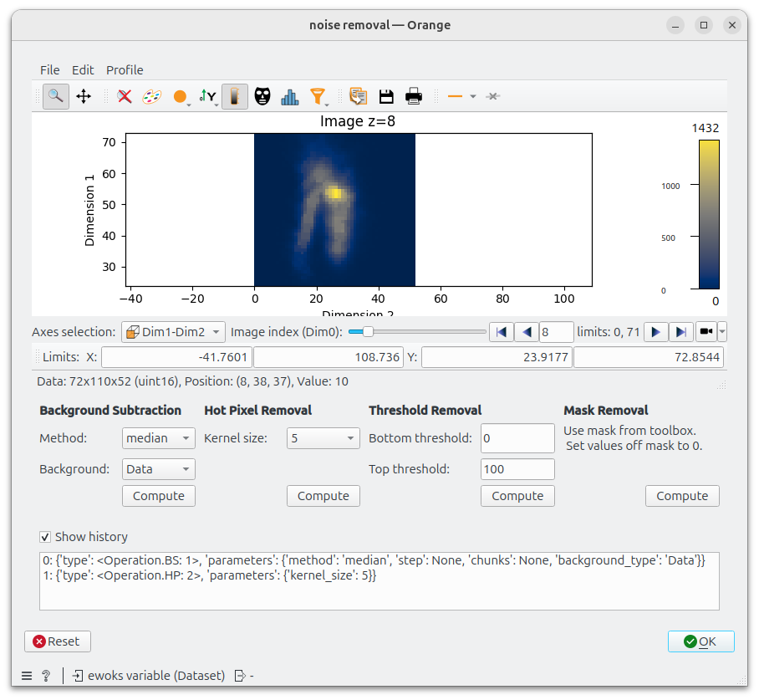Screen dimensions: 759x700
Task: Open the mask tool face icon
Action: tap(262, 96)
